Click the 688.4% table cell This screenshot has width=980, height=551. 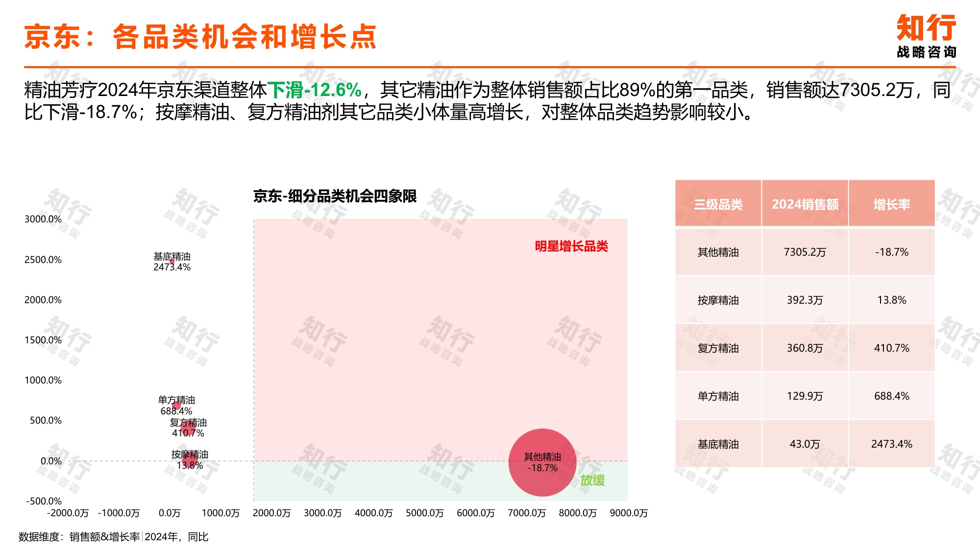tap(892, 396)
